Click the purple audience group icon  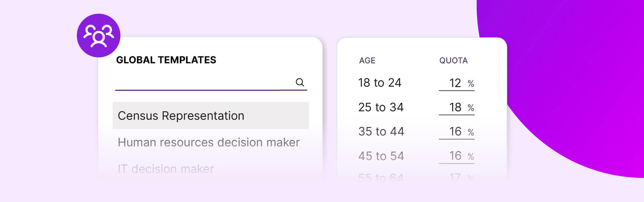99,35
